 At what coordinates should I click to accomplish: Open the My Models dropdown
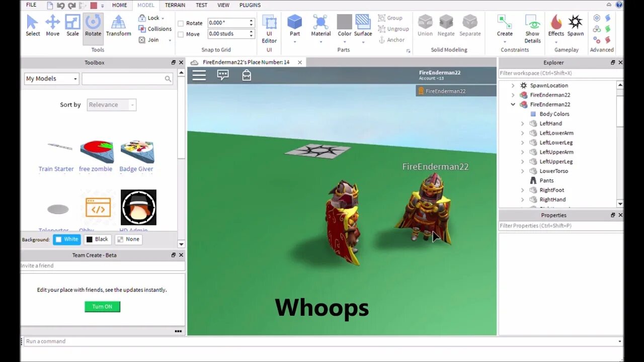click(52, 78)
